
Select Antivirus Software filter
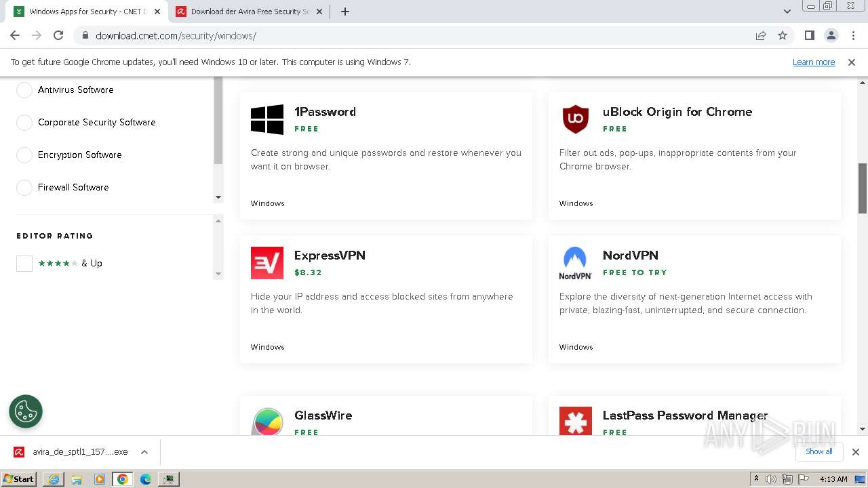(x=24, y=90)
